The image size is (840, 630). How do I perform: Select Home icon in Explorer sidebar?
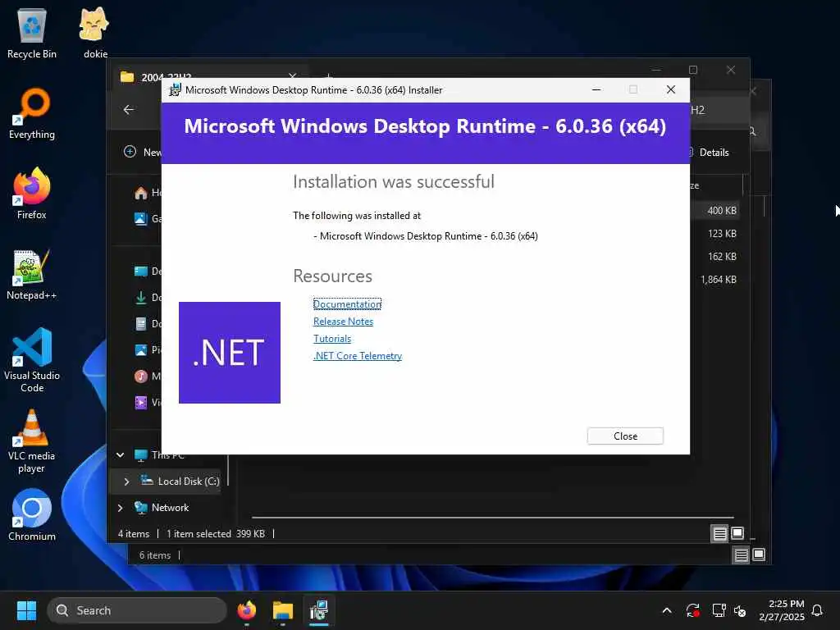tap(141, 193)
